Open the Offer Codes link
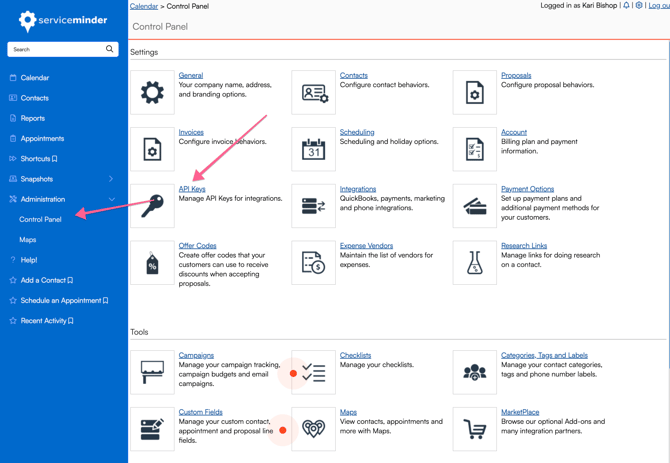This screenshot has height=463, width=670. click(x=197, y=246)
